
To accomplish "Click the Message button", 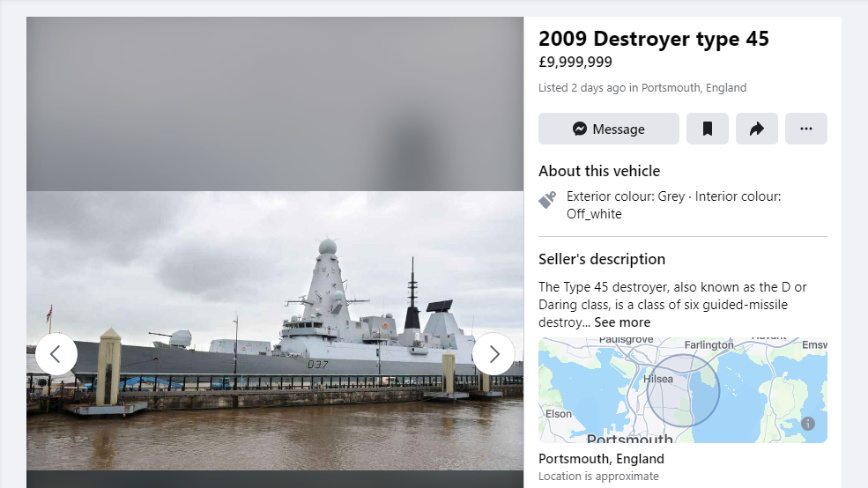I will [608, 129].
